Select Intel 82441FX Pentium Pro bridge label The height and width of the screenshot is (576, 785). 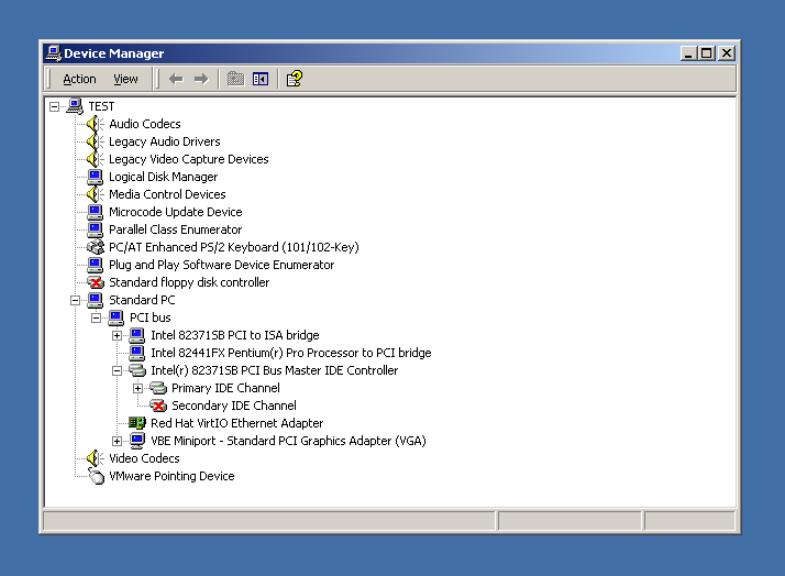point(291,353)
